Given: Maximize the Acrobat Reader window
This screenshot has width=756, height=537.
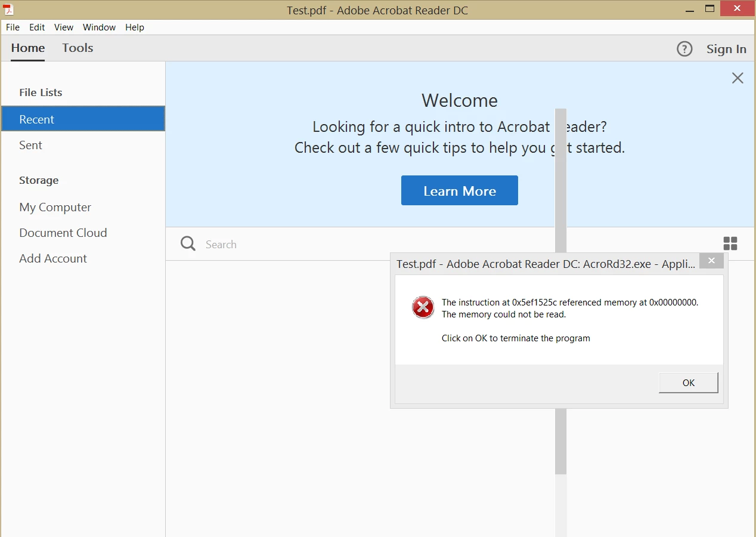Looking at the screenshot, I should (709, 8).
